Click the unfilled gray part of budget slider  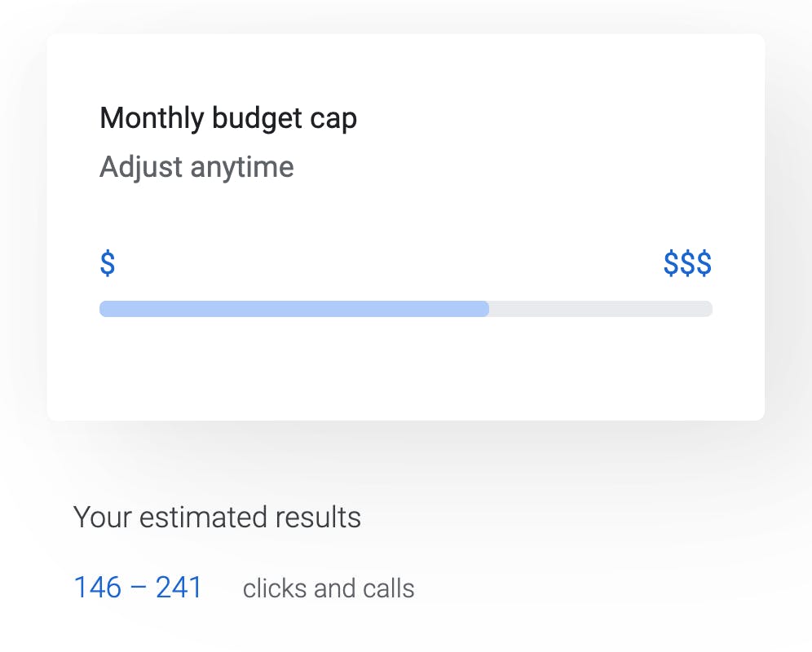pos(601,309)
